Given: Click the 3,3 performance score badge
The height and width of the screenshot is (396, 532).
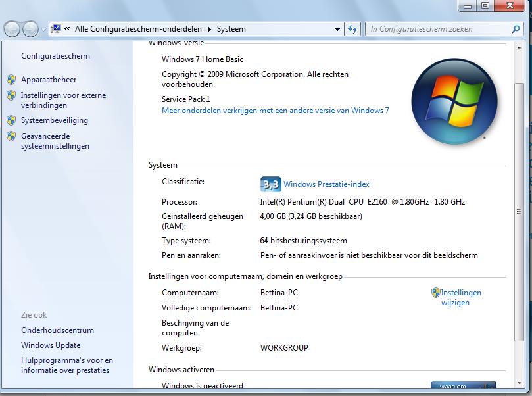Looking at the screenshot, I should (271, 184).
